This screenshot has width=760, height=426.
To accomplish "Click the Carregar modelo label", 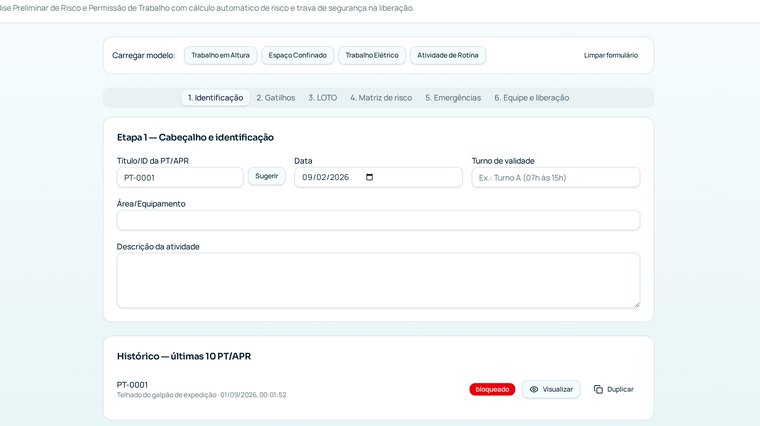I will click(x=143, y=55).
